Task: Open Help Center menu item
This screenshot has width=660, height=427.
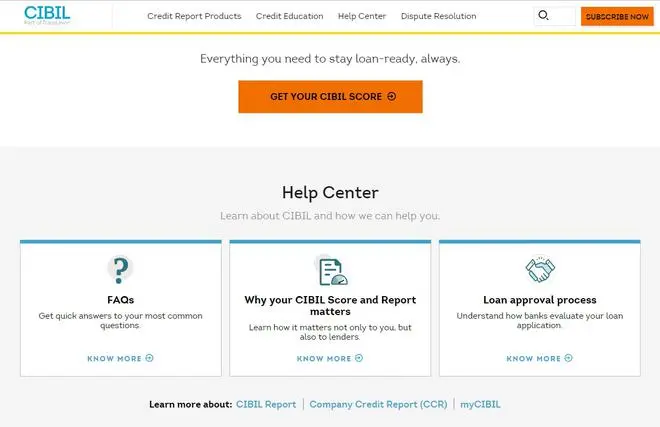Action: click(362, 16)
